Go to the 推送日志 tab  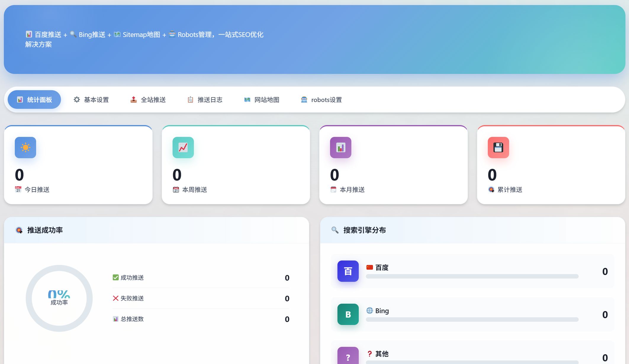[205, 100]
